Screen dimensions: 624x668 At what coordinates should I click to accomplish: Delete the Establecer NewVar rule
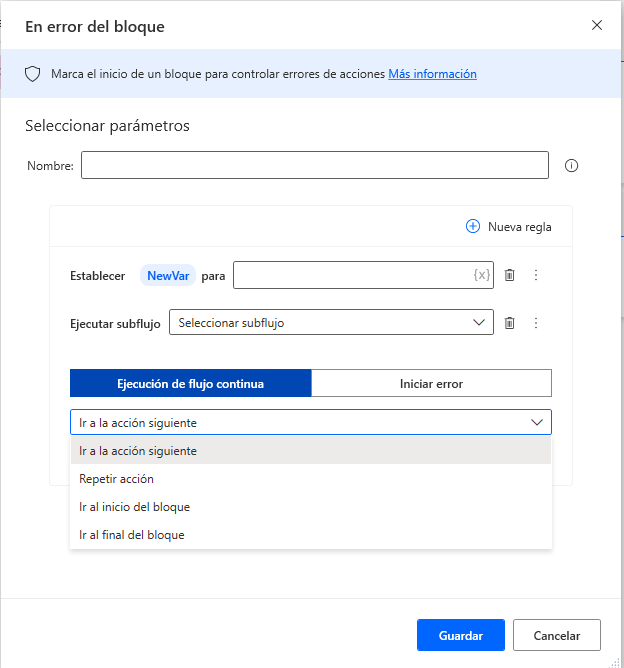(x=509, y=275)
